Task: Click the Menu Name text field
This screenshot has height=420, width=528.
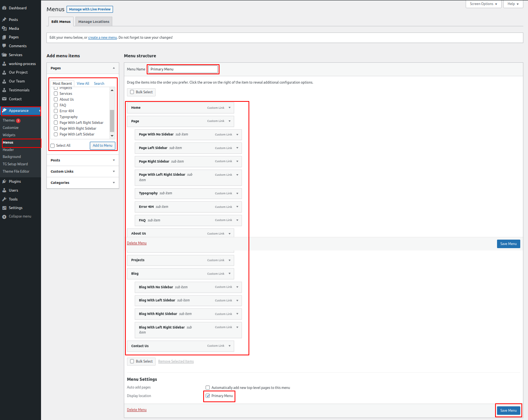Action: point(183,69)
